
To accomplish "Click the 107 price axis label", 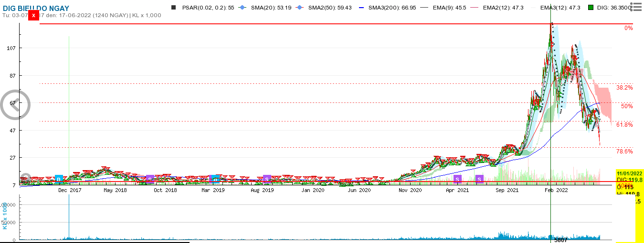I will click(x=12, y=49).
